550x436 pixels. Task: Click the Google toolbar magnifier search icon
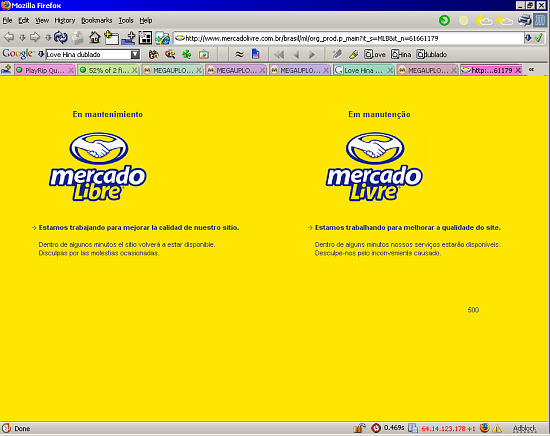coord(170,54)
